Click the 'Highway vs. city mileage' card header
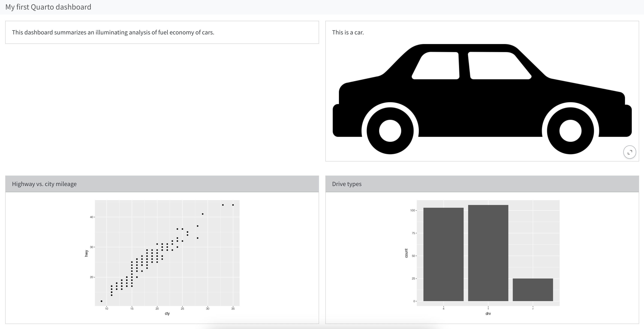Viewport: 644px width, 329px height. pos(44,184)
